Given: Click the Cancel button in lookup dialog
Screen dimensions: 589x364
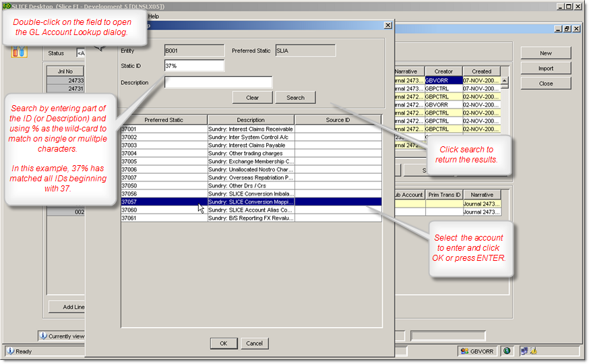Looking at the screenshot, I should [255, 343].
